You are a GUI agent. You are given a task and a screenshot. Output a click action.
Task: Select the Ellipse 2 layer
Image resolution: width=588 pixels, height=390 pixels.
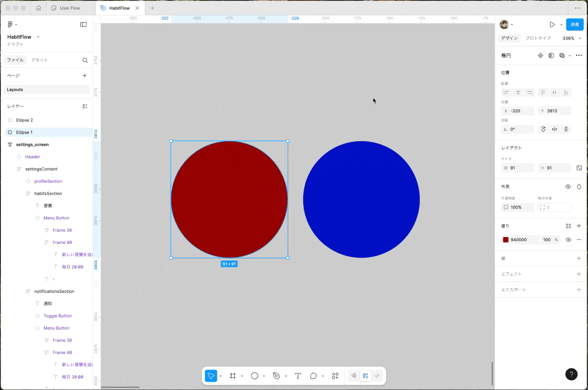click(24, 120)
